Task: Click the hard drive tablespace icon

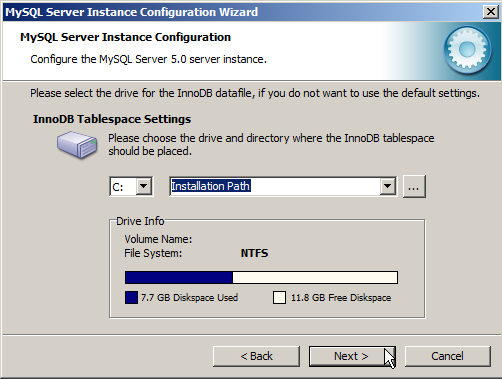Action: tap(77, 144)
